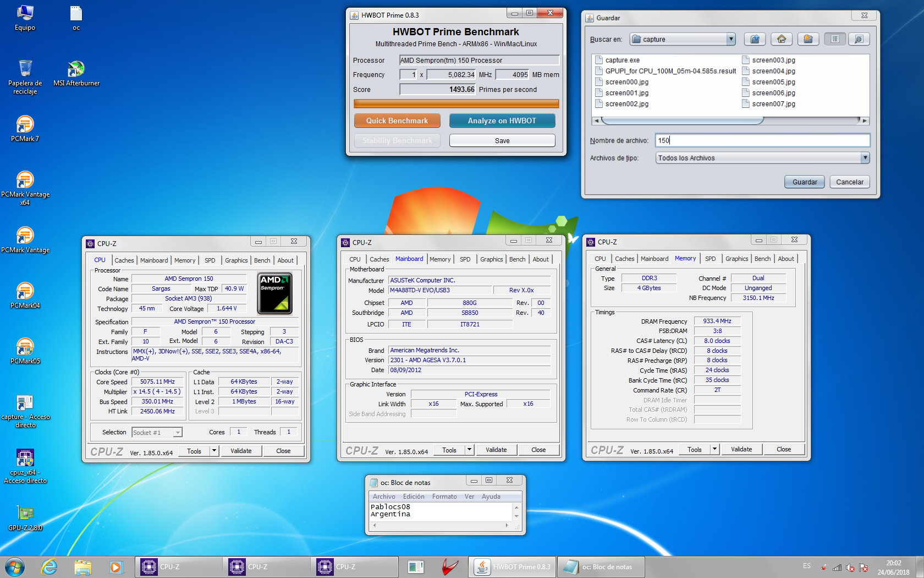
Task: Open the oc text file icon
Action: coord(76,18)
